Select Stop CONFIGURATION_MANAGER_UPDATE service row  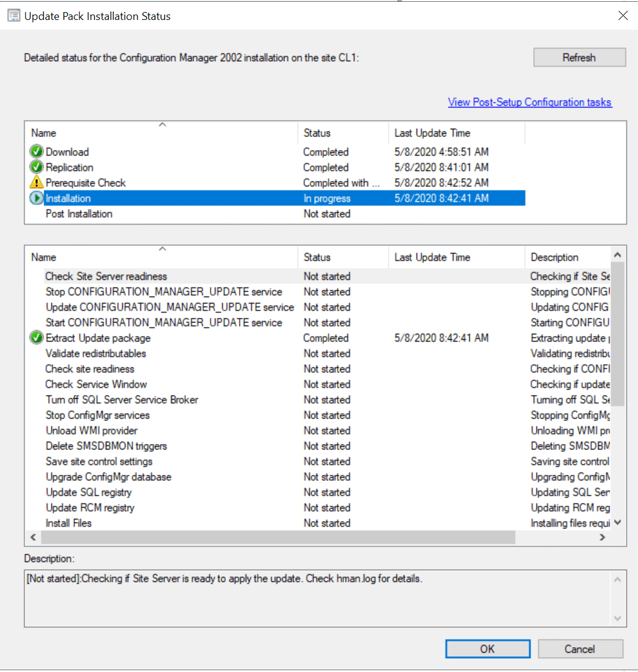point(318,292)
